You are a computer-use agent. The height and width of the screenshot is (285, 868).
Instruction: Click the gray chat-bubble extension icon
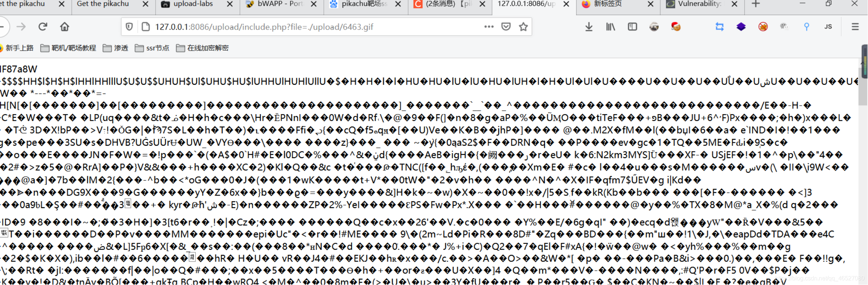(x=784, y=26)
